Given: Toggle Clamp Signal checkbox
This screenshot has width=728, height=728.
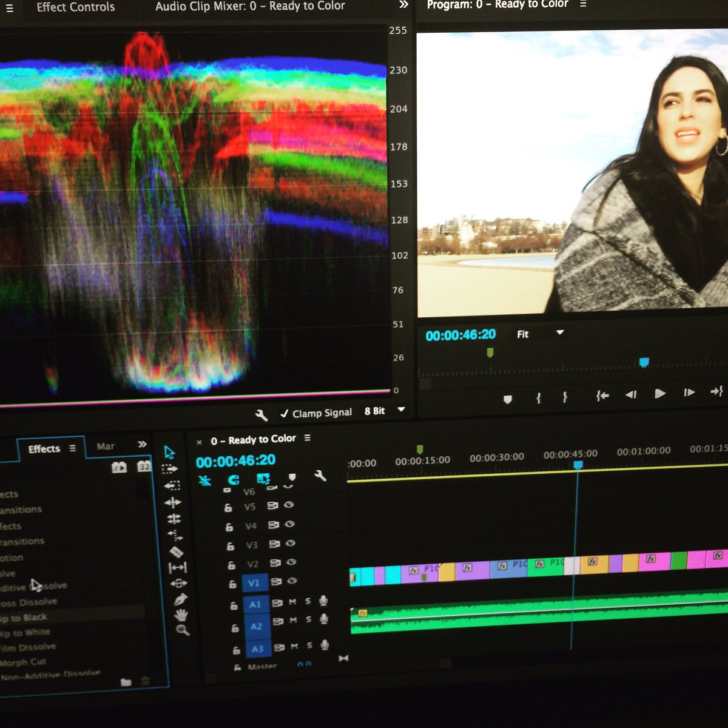Looking at the screenshot, I should click(284, 414).
